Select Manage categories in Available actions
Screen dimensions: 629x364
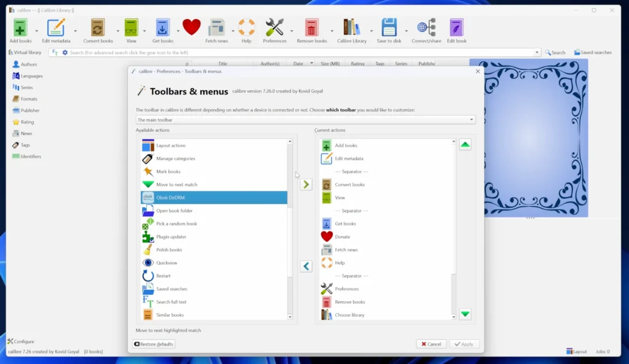pyautogui.click(x=214, y=158)
